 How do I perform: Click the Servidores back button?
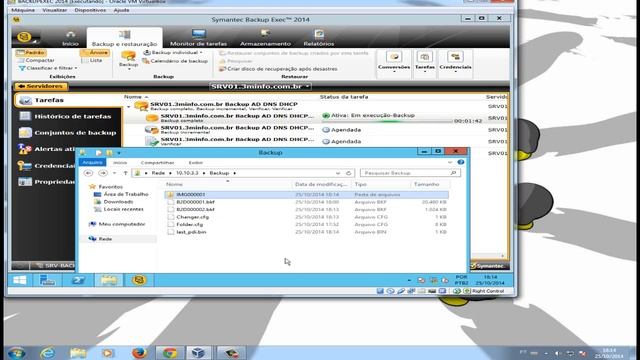40,86
